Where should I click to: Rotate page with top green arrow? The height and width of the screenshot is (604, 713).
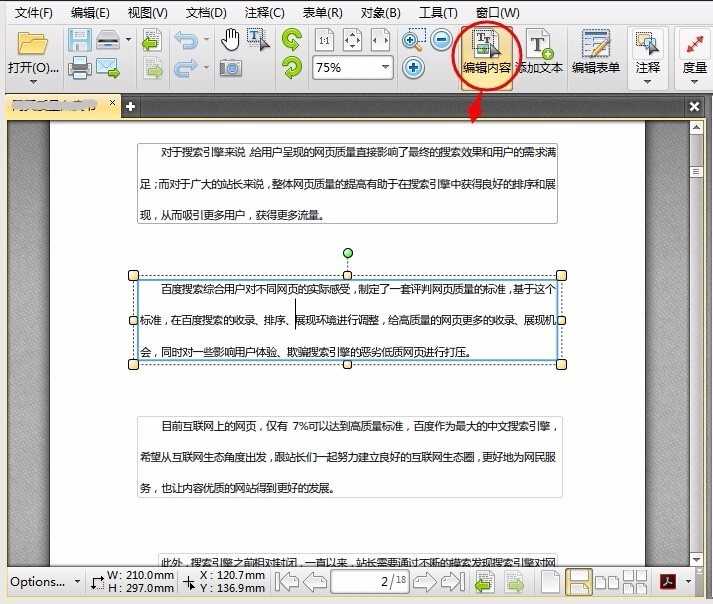(x=291, y=39)
